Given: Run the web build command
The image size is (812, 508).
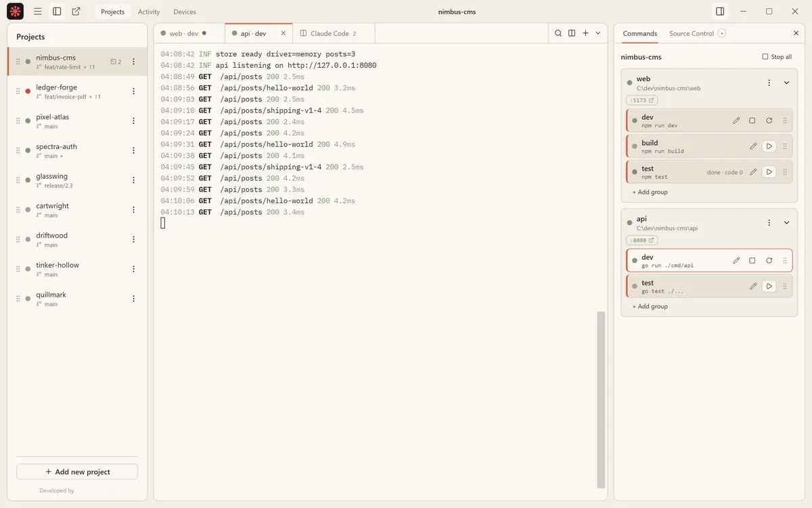Looking at the screenshot, I should coord(769,146).
